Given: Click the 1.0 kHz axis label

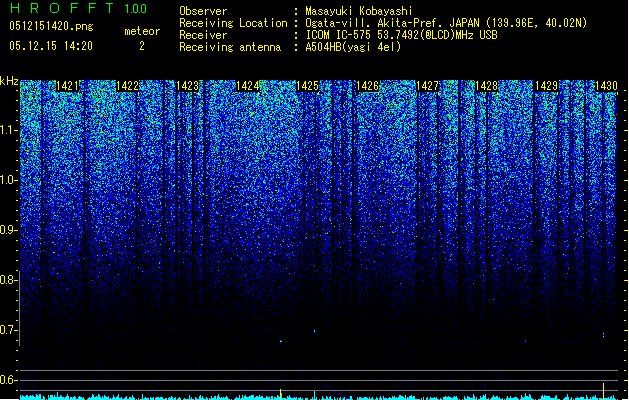Looking at the screenshot, I should 9,180.
